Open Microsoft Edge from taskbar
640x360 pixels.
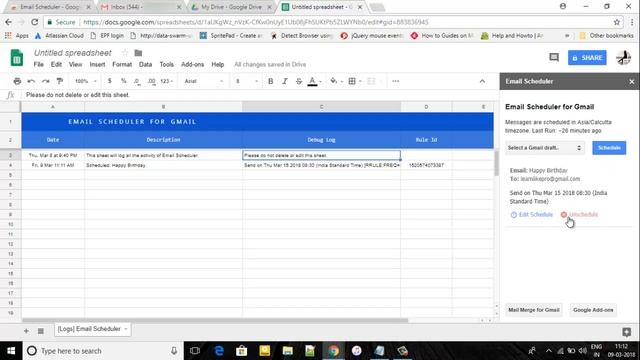(x=219, y=351)
